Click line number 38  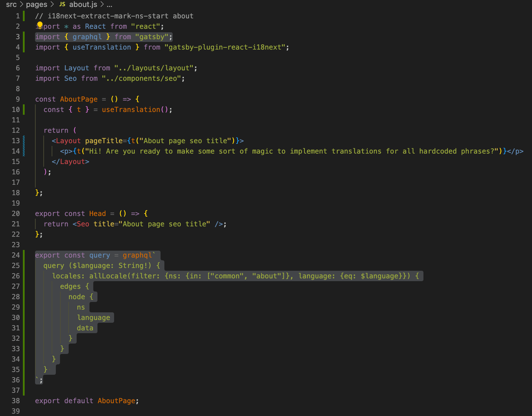click(16, 401)
